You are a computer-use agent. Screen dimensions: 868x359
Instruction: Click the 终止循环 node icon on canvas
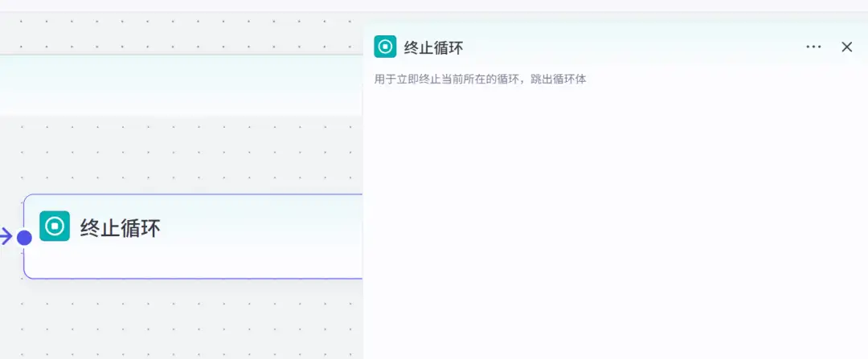tap(55, 226)
